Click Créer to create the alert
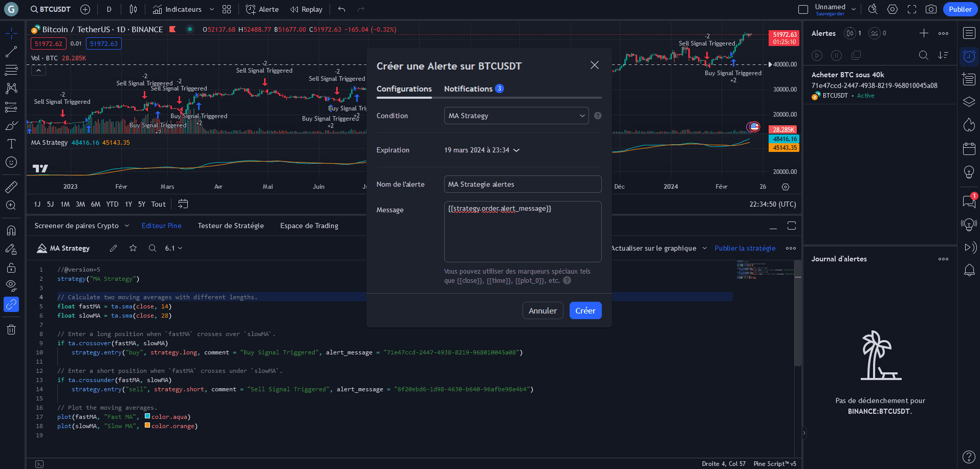The image size is (980, 469). 585,310
